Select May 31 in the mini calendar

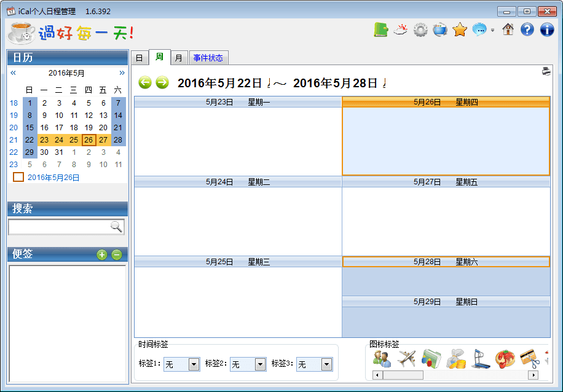[59, 152]
